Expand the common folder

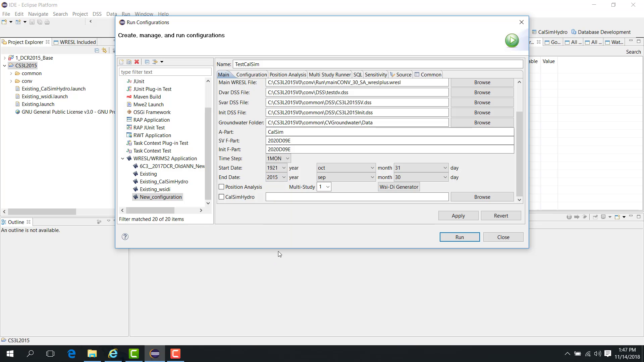click(11, 73)
